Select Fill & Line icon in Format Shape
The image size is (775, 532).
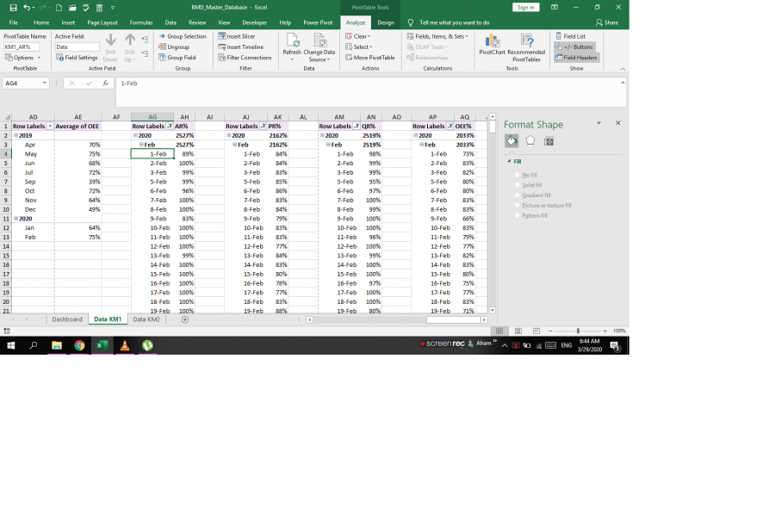point(512,141)
